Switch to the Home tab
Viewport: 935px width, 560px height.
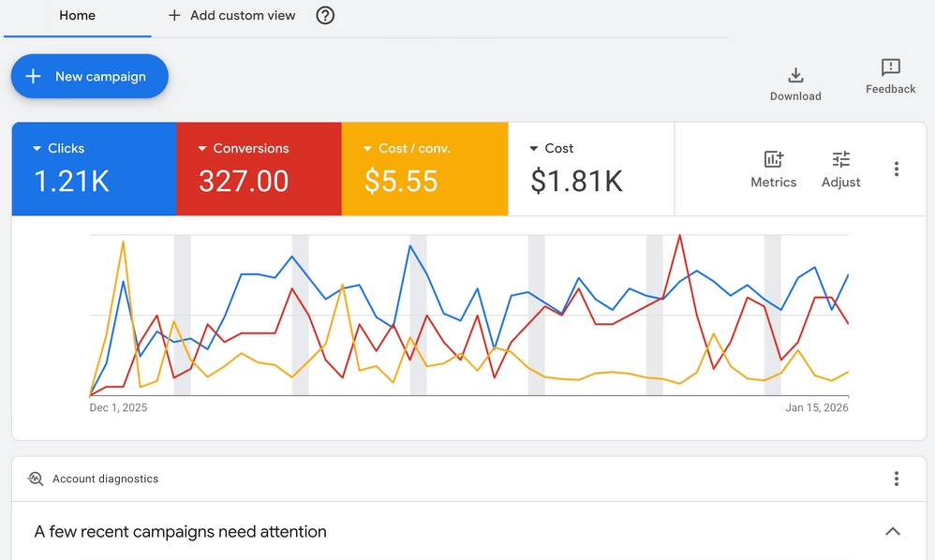pos(77,16)
